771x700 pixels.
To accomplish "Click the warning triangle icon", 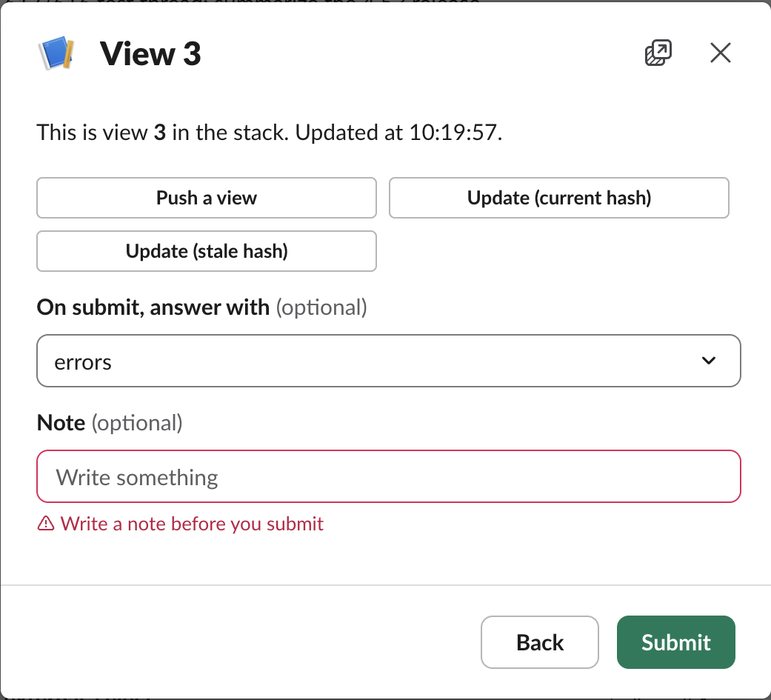I will coord(46,524).
